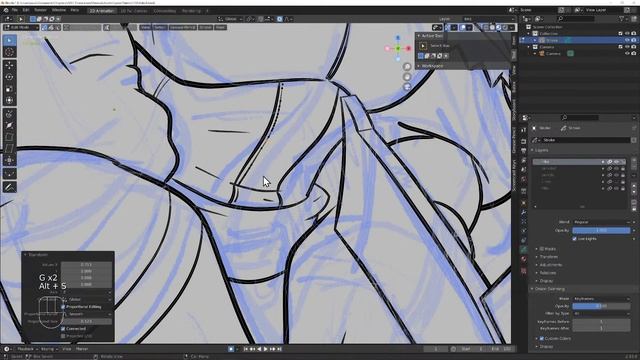This screenshot has width=640, height=360.
Task: Toggle Proportional Editing checkbox in Transform panel
Action: tap(63, 307)
